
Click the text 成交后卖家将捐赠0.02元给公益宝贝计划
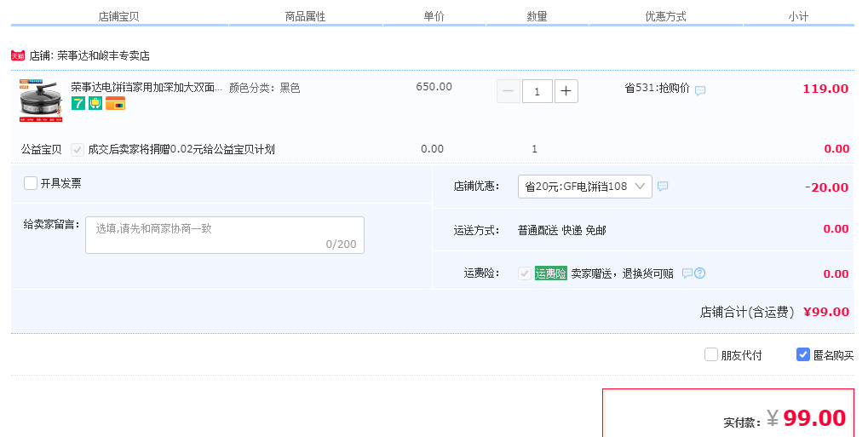[x=181, y=149]
